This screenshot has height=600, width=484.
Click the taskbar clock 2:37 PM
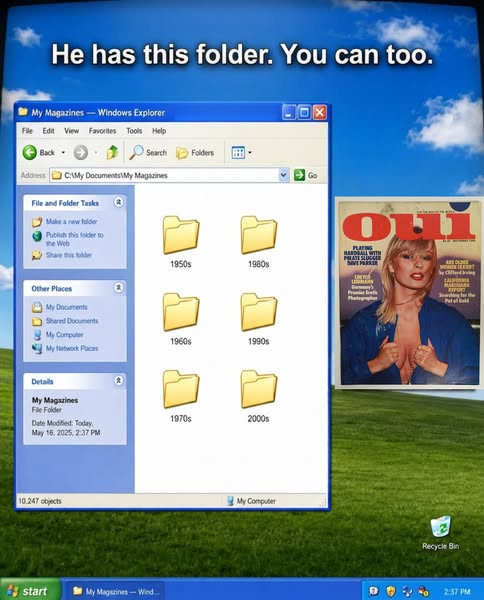click(457, 592)
